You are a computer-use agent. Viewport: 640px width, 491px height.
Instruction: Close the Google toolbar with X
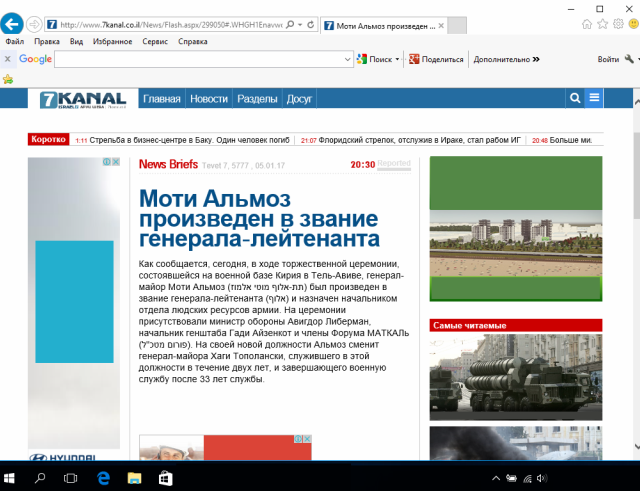pyautogui.click(x=7, y=59)
